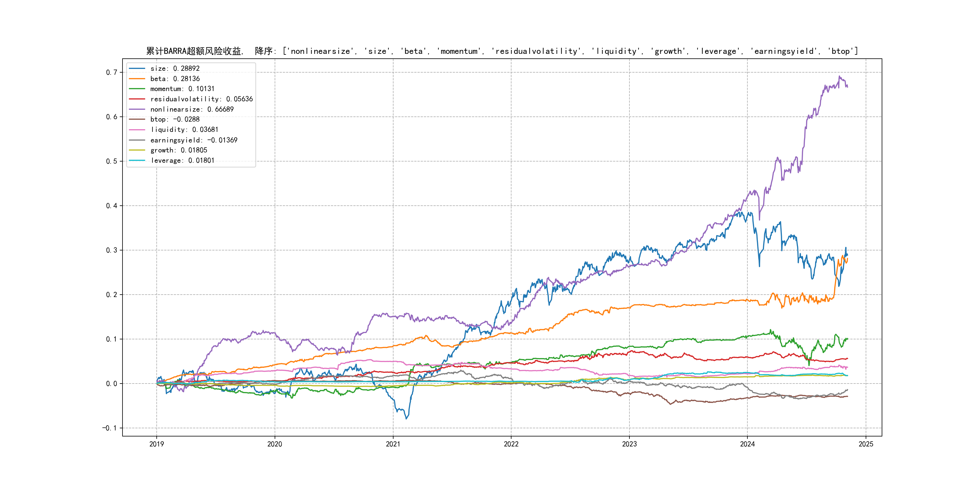The width and height of the screenshot is (980, 490).
Task: Click the 2025 x-axis tick label
Action: click(x=866, y=444)
